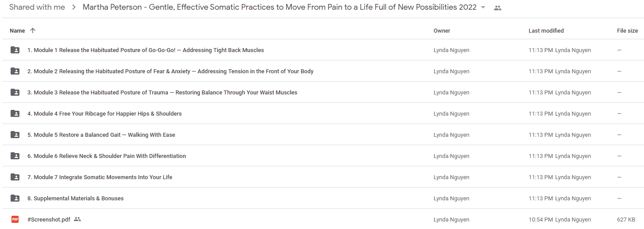The image size is (644, 229).
Task: Select the Module 3 Trauma folder icon
Action: [x=15, y=92]
